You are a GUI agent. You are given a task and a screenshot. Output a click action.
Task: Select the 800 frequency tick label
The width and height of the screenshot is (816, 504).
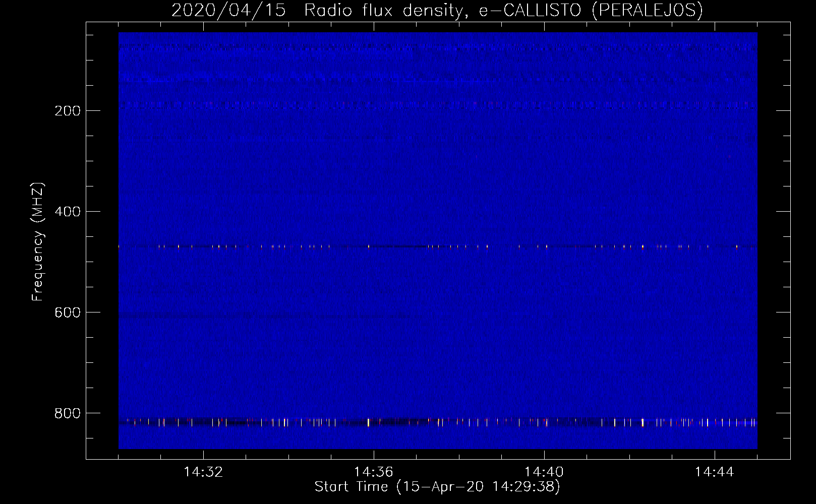[x=68, y=413]
